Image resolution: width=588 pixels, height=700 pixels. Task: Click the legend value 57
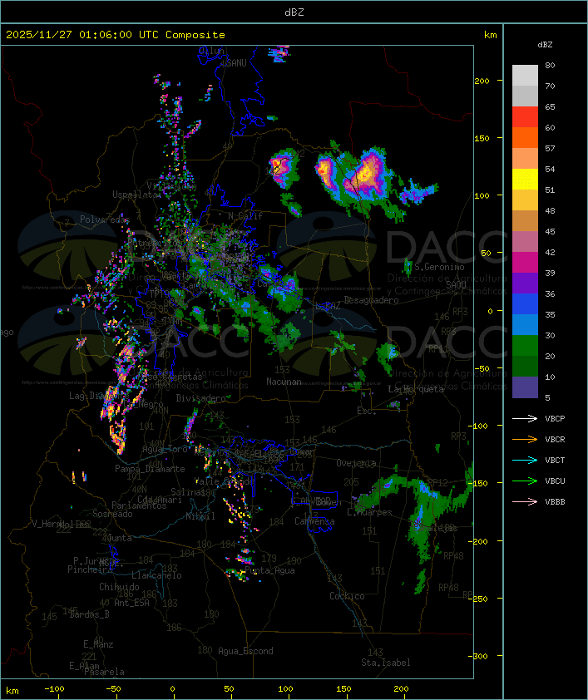(x=550, y=148)
